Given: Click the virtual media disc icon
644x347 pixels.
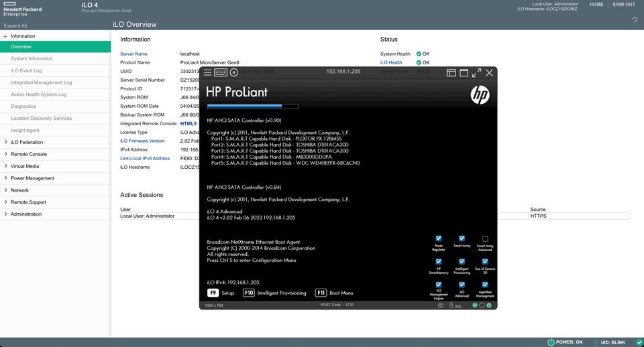Looking at the screenshot, I should point(234,72).
